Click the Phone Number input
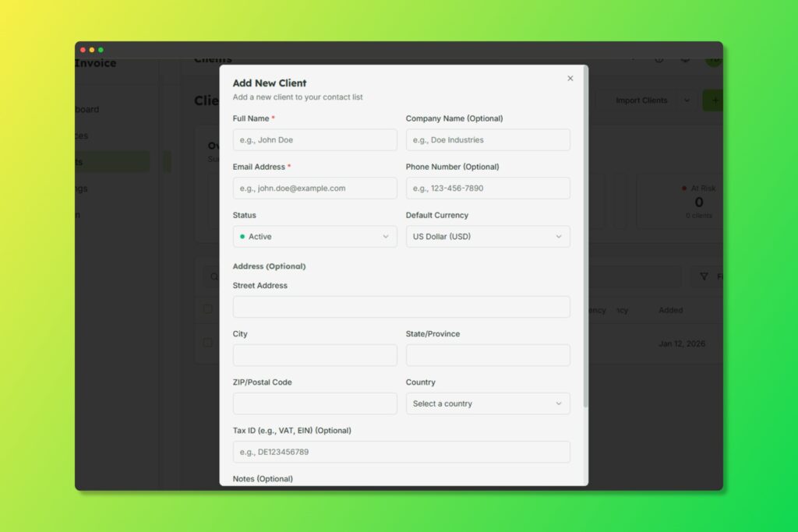The image size is (798, 532). pos(488,188)
